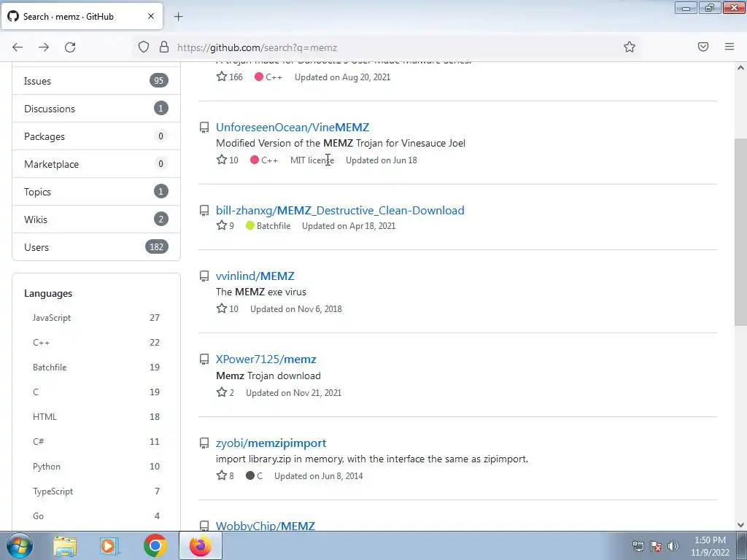
Task: Open the Windows Start menu
Action: (x=20, y=545)
